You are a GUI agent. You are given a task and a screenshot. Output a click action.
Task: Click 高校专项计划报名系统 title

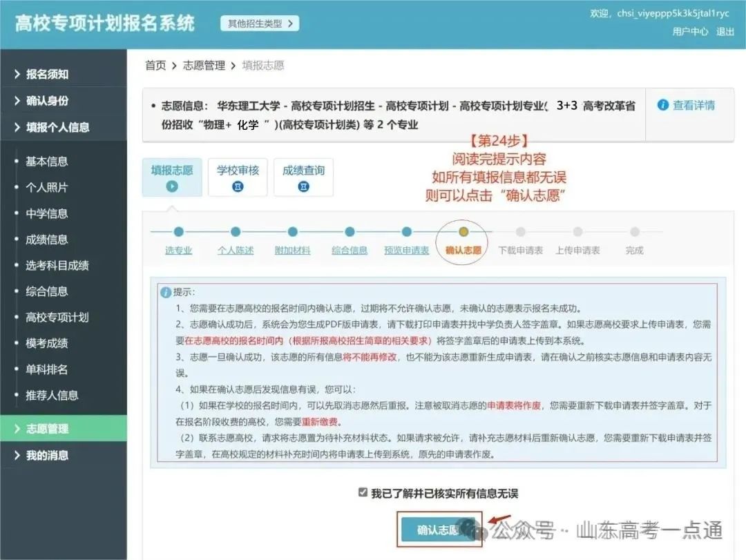pyautogui.click(x=105, y=23)
